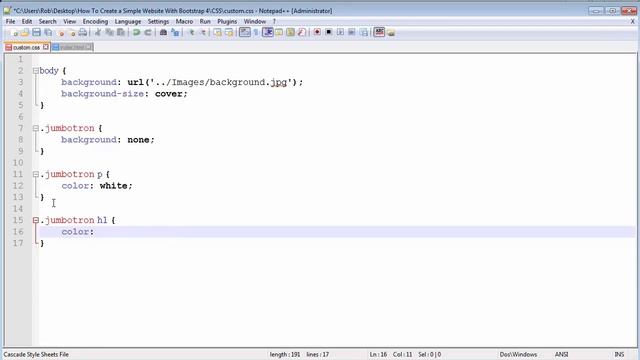
Task: Play back recorded macro icon
Action: [x=340, y=32]
